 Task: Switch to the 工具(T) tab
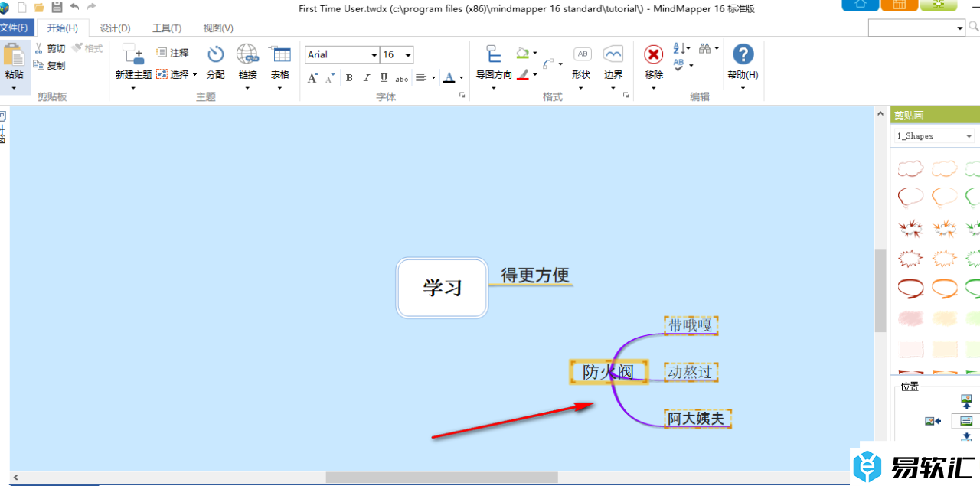167,28
